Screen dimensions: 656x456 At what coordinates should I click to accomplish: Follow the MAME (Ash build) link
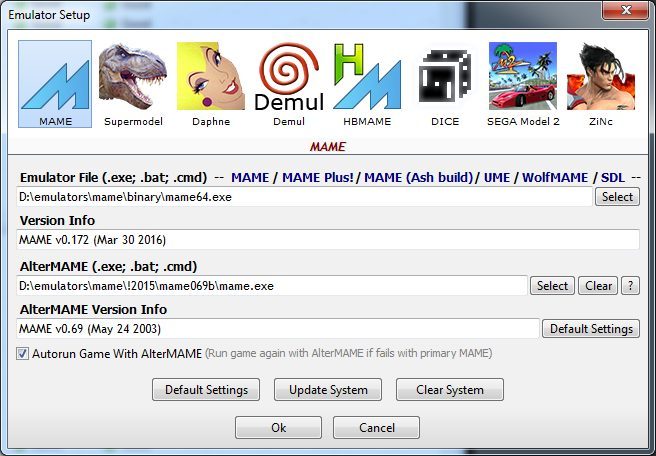click(x=420, y=177)
